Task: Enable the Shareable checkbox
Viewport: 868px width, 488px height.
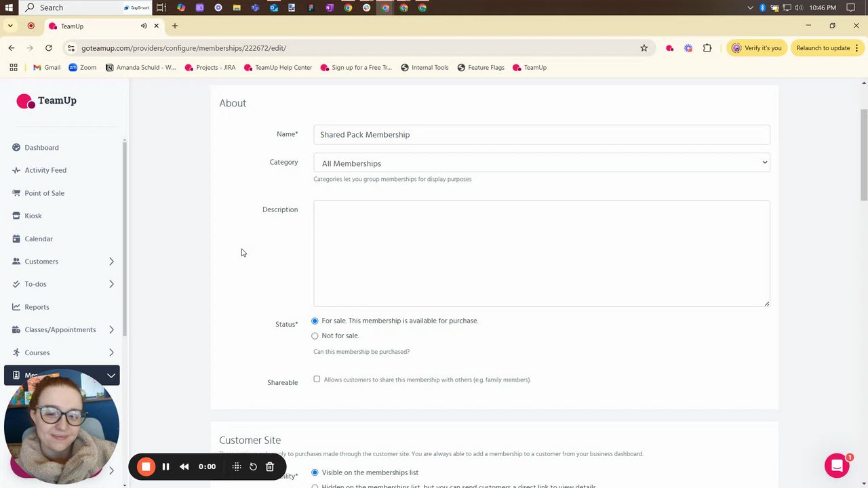Action: [317, 379]
